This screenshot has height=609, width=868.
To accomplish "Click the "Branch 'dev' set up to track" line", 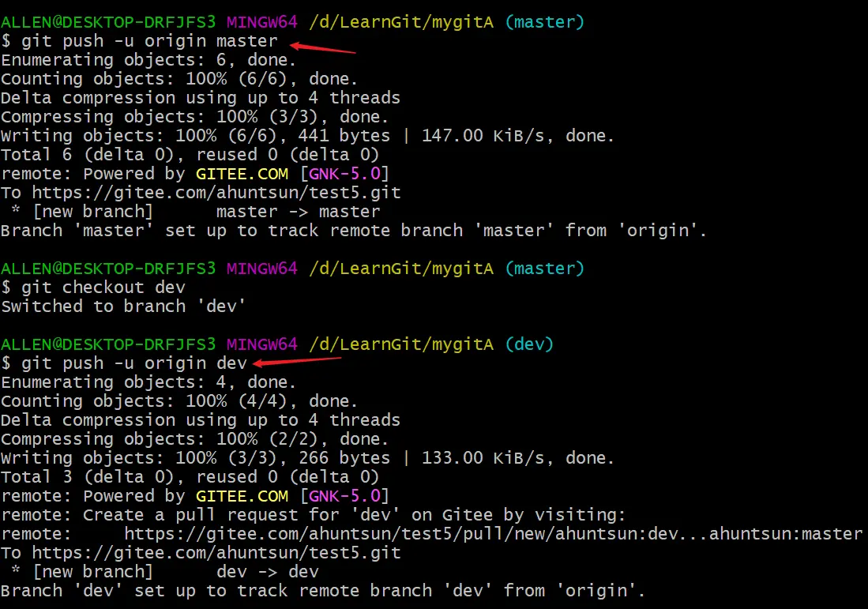I will [323, 591].
